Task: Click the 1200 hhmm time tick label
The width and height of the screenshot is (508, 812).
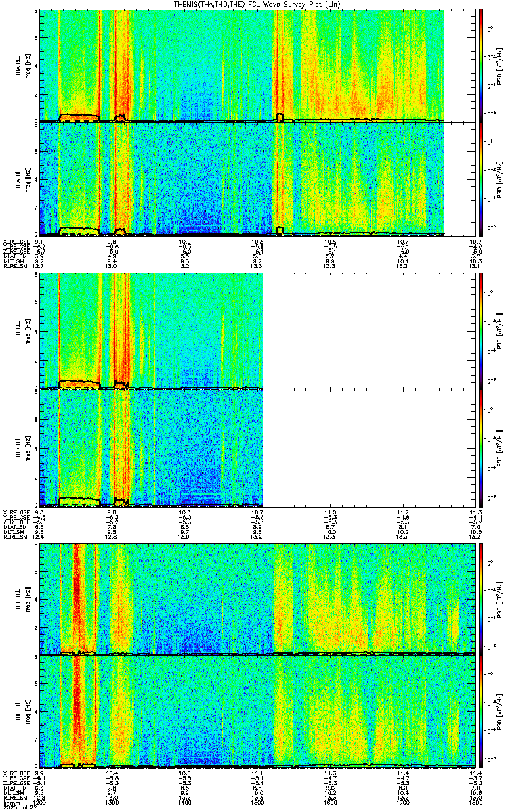Action: [x=39, y=803]
